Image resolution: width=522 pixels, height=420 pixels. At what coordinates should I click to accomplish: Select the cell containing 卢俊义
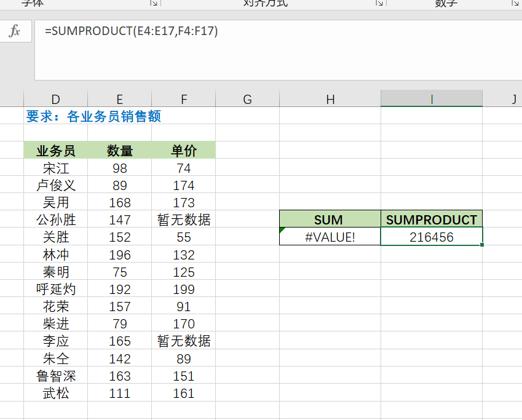55,185
